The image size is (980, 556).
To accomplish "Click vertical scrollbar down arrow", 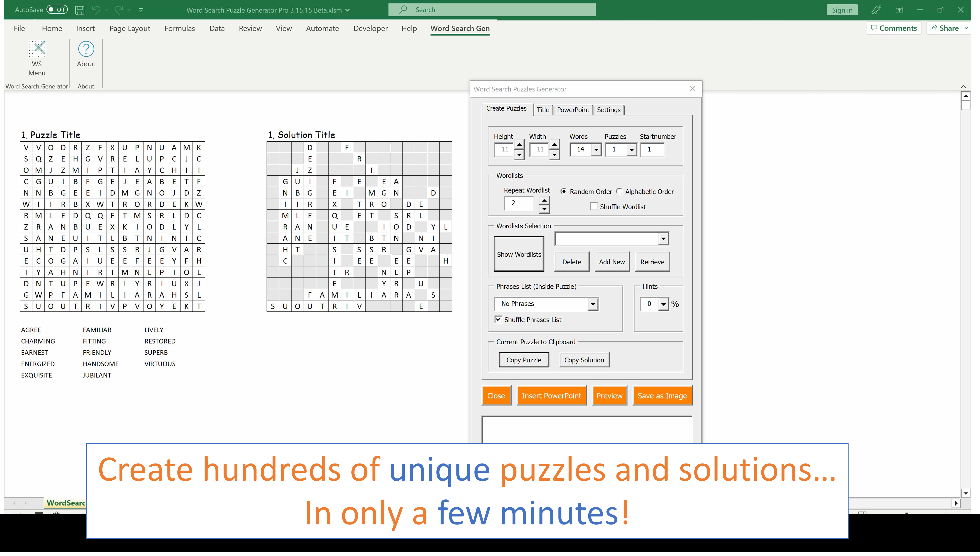I will tap(965, 493).
